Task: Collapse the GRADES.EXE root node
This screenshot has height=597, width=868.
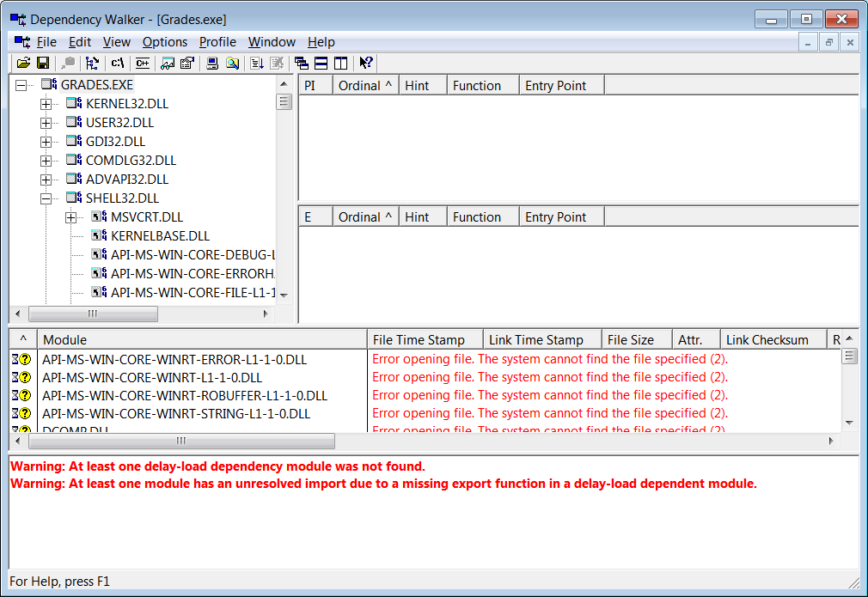Action: [21, 85]
